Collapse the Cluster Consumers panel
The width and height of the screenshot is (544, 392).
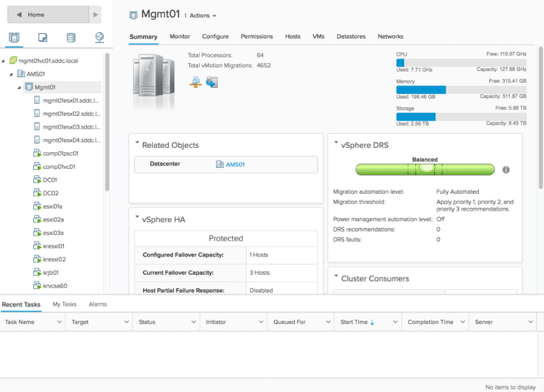[x=336, y=276]
